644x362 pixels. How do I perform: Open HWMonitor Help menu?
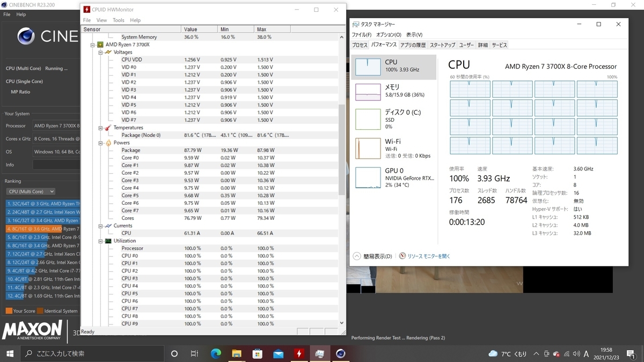135,20
